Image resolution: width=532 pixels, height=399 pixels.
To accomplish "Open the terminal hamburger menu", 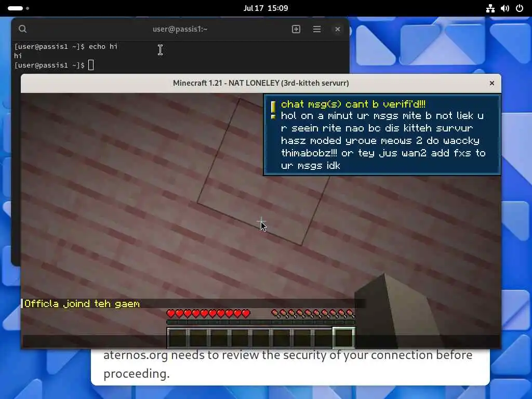I will coord(317,29).
